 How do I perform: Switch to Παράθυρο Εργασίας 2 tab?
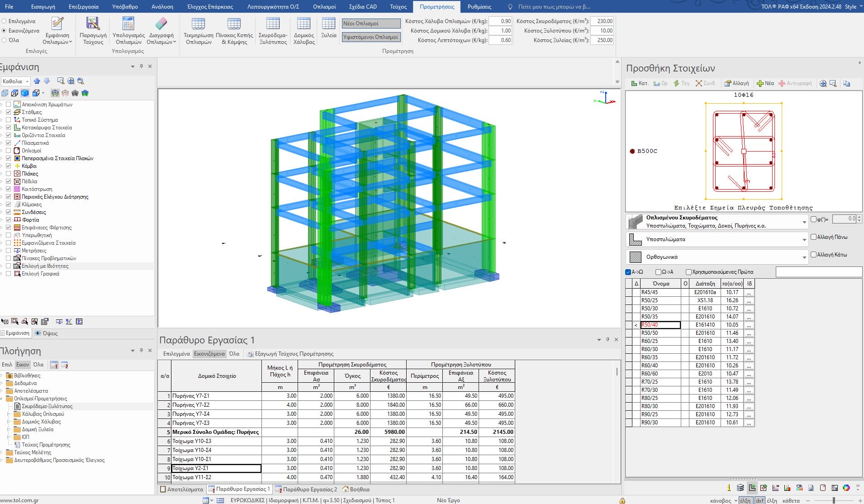click(x=306, y=489)
